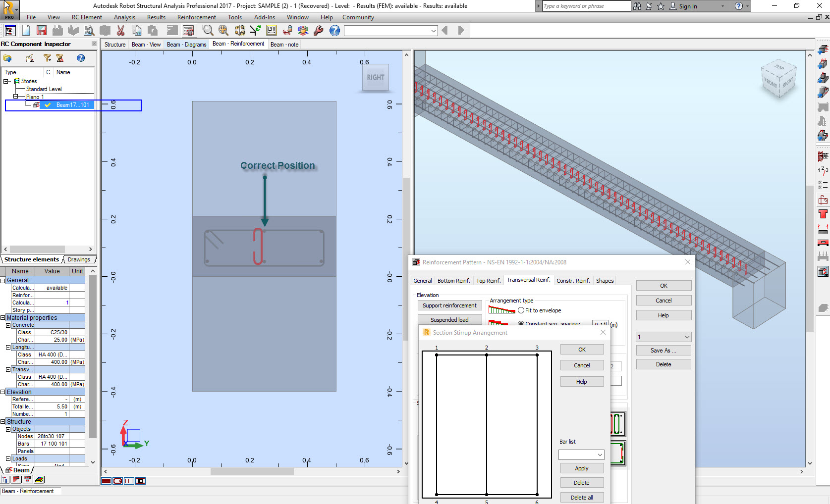830x504 pixels.
Task: Switch to the Drawings tab in inspector
Action: click(79, 259)
